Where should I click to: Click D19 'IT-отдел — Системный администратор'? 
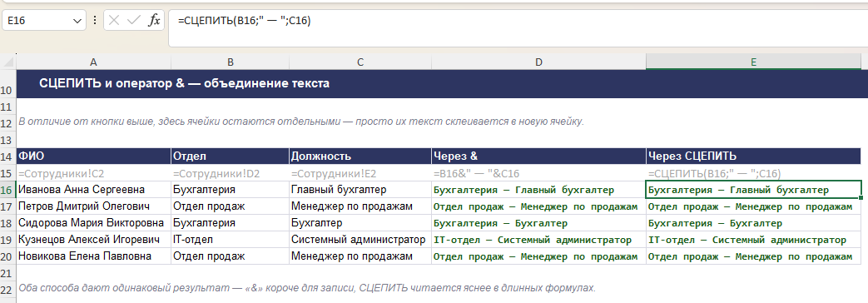pyautogui.click(x=538, y=240)
